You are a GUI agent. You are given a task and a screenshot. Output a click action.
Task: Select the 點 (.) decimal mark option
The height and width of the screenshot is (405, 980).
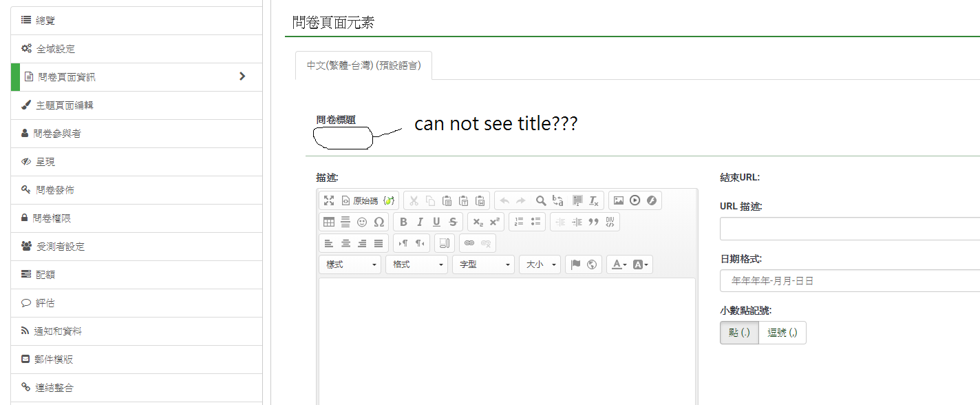pos(739,333)
